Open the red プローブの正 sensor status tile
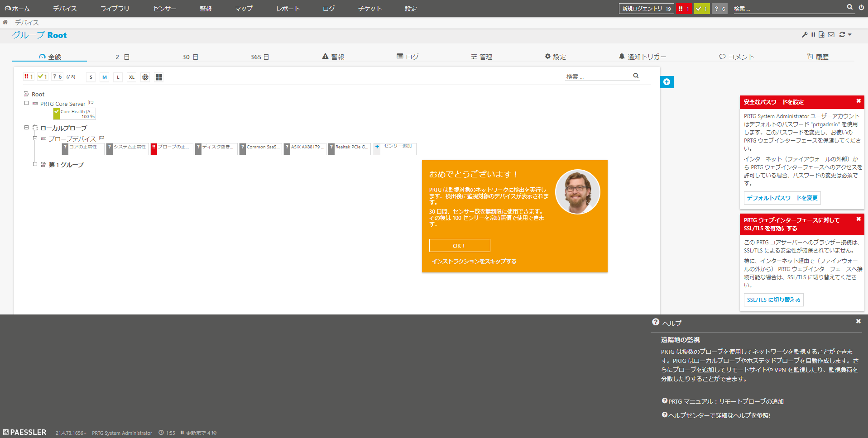This screenshot has height=438, width=868. 172,148
